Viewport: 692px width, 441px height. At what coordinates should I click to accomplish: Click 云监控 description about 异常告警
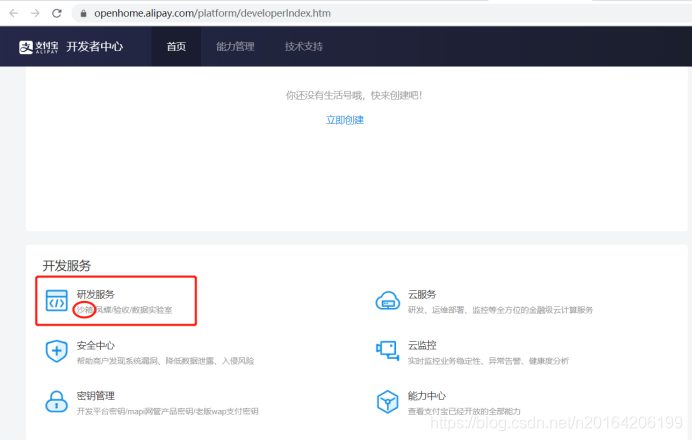[x=489, y=361]
